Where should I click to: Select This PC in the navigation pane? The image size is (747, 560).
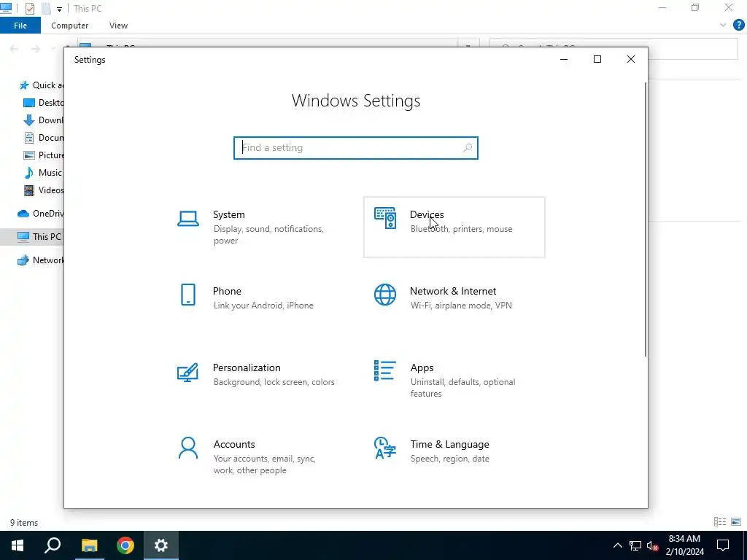(32, 237)
